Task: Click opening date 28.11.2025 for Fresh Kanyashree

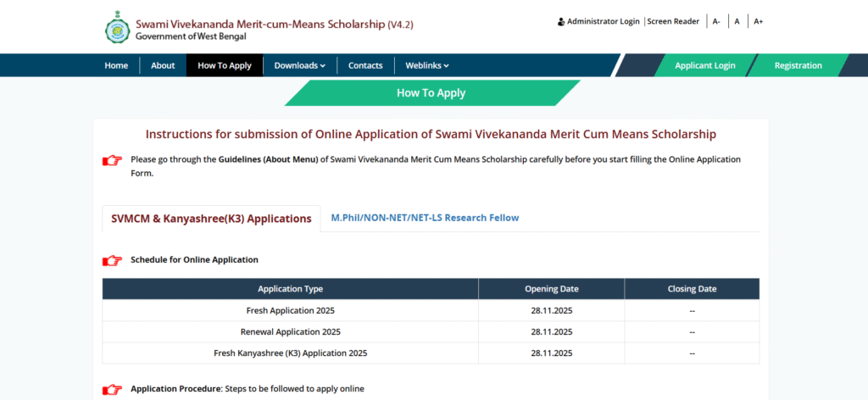Action: [551, 353]
